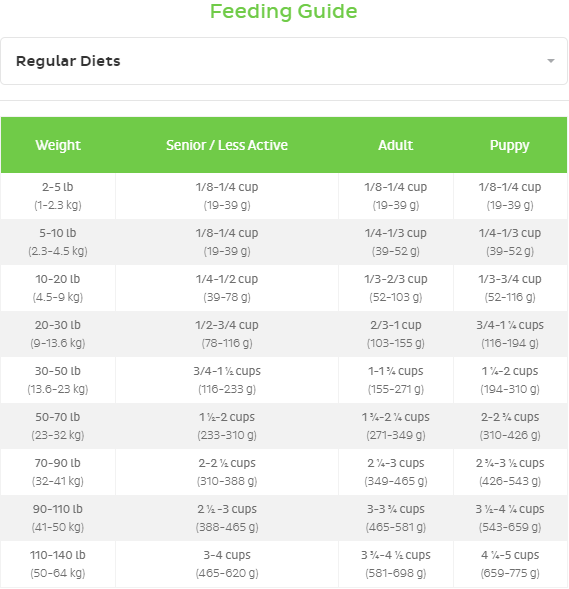
Task: Click the Senior / Less Active column header
Action: (227, 145)
